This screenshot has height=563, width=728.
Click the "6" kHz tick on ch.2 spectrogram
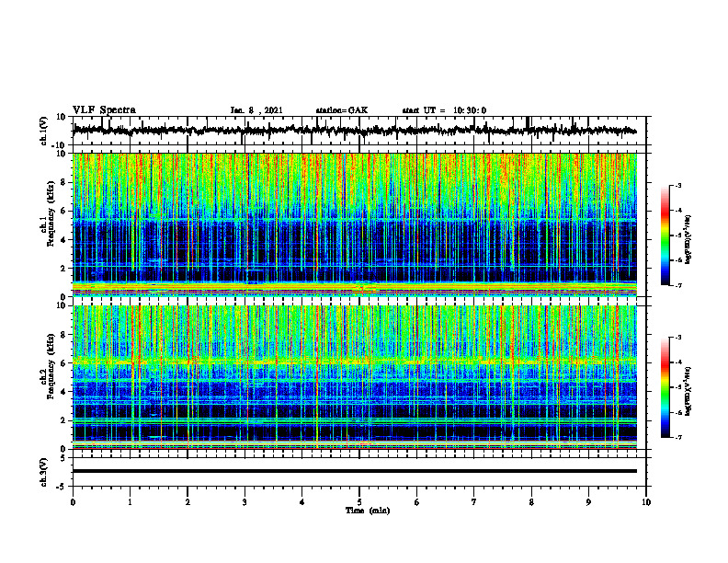[x=64, y=363]
